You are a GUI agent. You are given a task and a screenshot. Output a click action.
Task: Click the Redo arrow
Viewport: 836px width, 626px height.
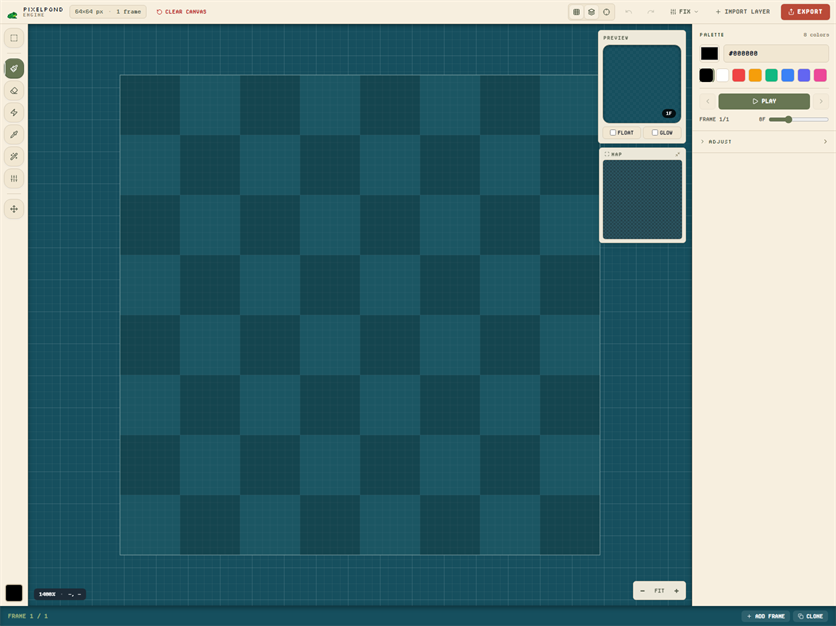pos(650,12)
